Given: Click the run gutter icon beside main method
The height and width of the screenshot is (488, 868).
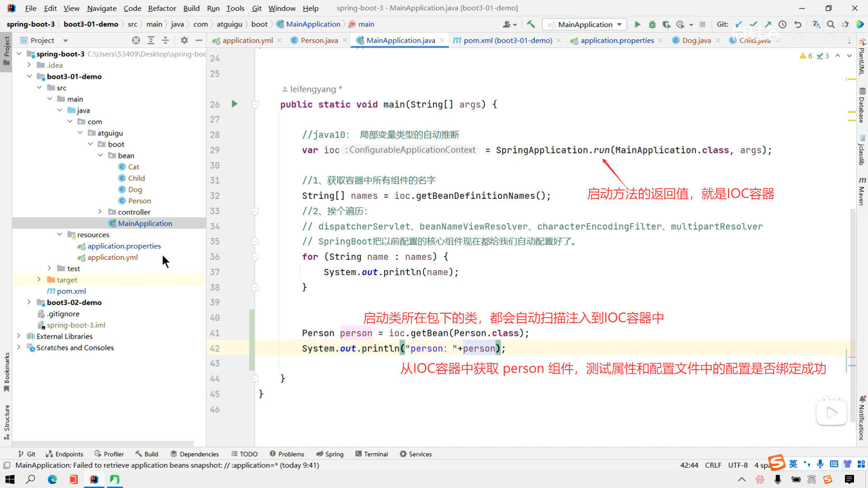Looking at the screenshot, I should pos(234,104).
